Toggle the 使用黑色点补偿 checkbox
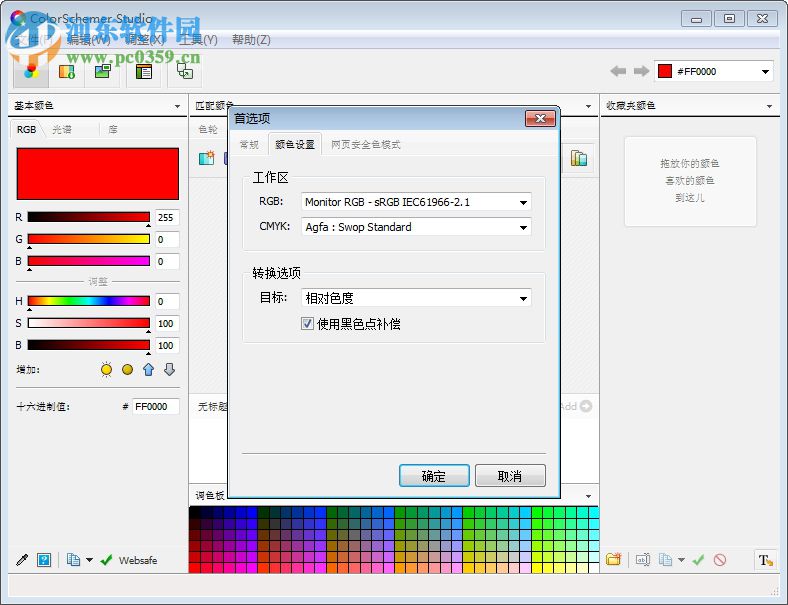 point(307,324)
